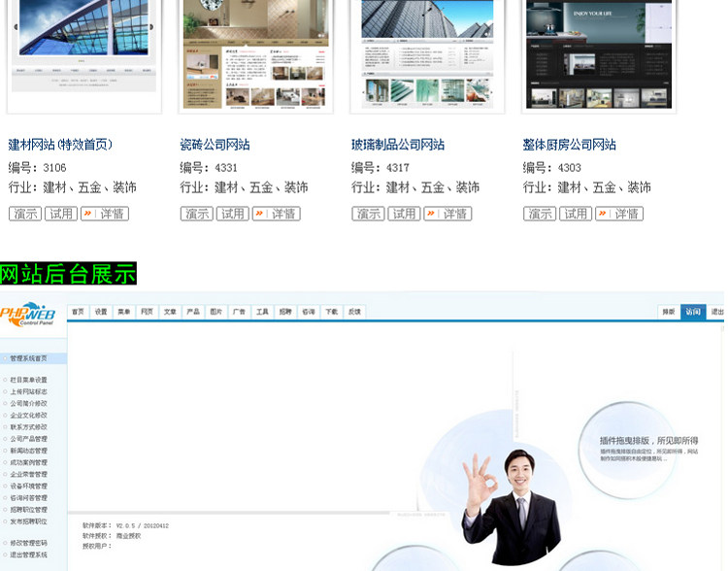728x571 pixels.
Task: Select the 咨询 tab
Action: tap(309, 312)
